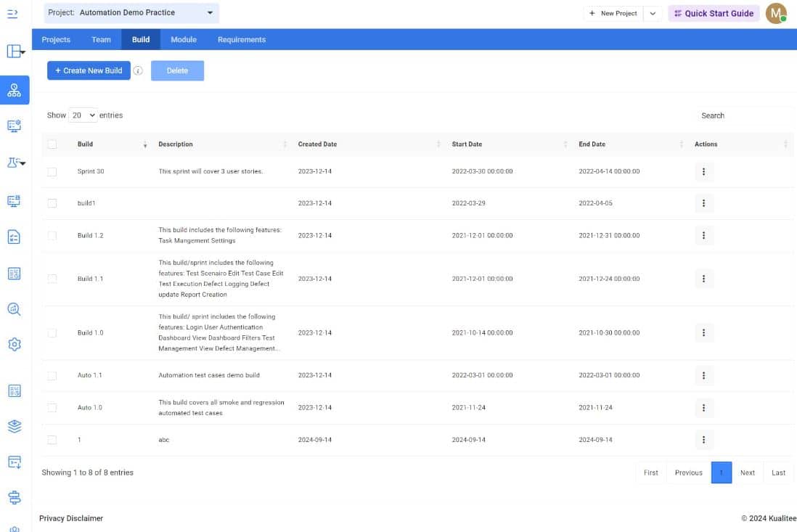The image size is (797, 532).
Task: Go to the Next page of entries
Action: tap(747, 472)
